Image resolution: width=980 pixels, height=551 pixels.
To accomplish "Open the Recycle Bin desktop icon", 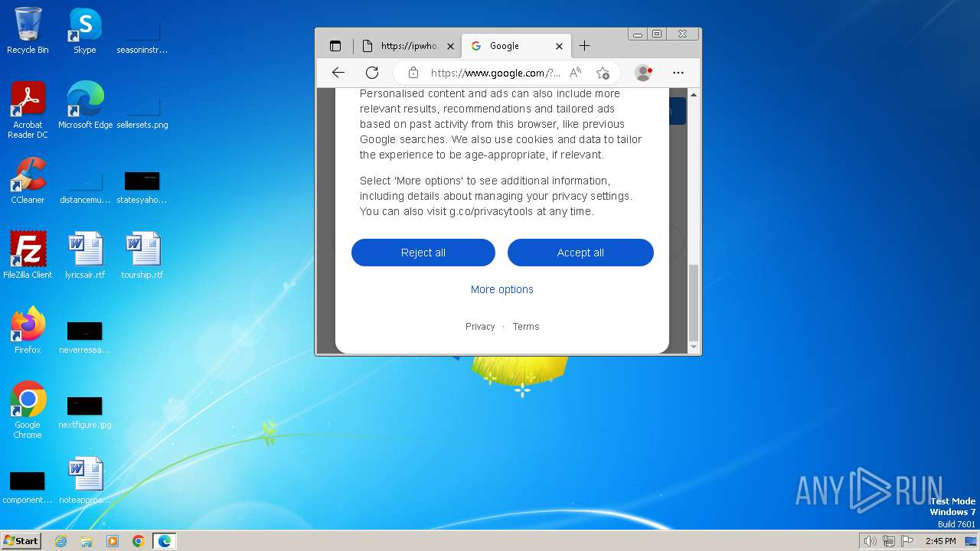I will point(28,31).
